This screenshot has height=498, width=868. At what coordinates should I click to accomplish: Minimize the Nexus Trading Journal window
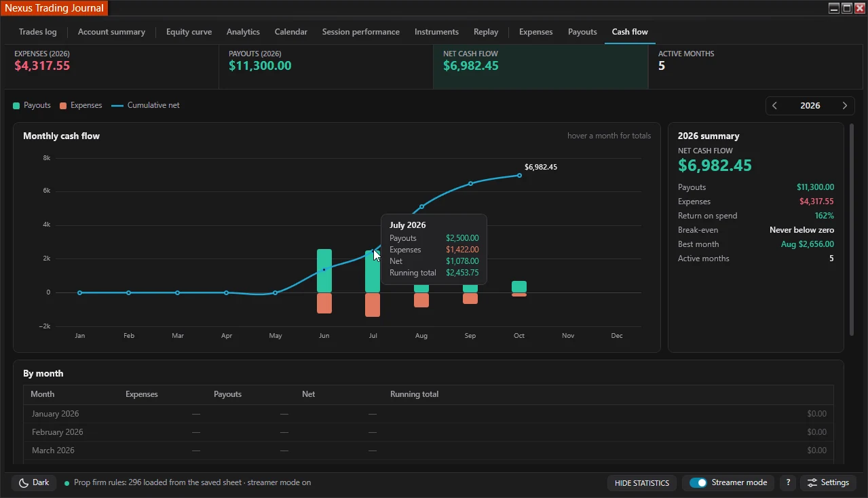(x=834, y=8)
